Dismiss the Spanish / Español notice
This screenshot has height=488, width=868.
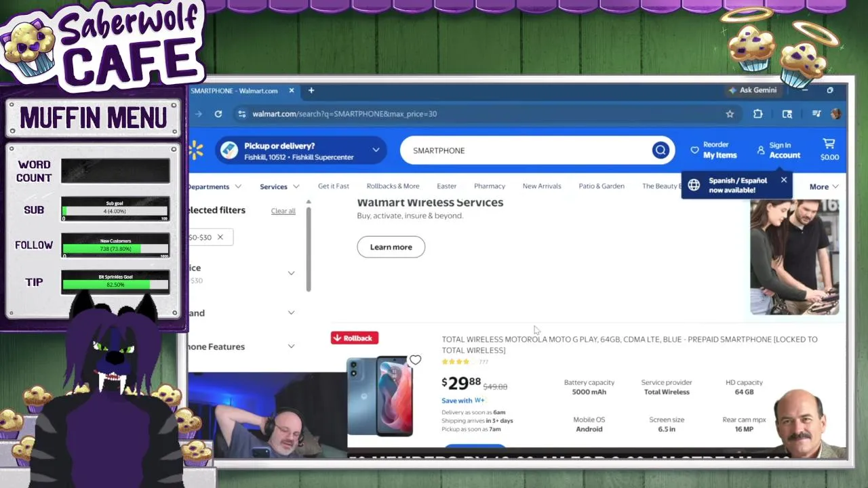point(783,180)
